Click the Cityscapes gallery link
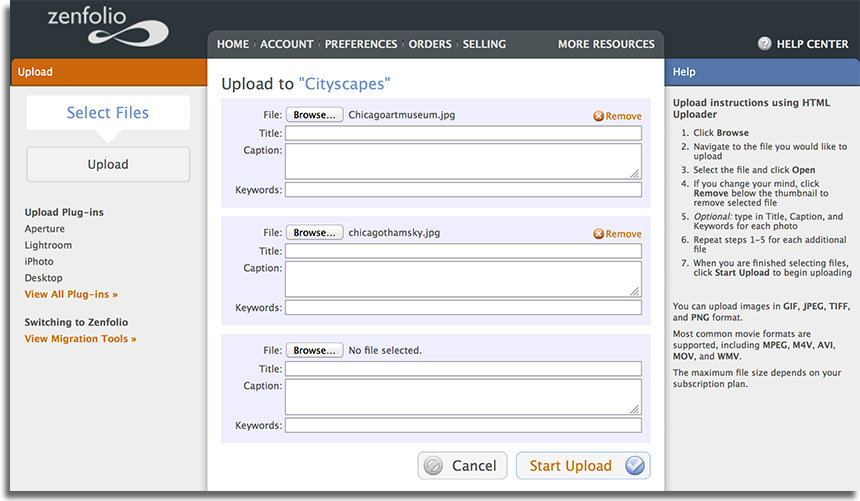The image size is (860, 501). point(344,83)
